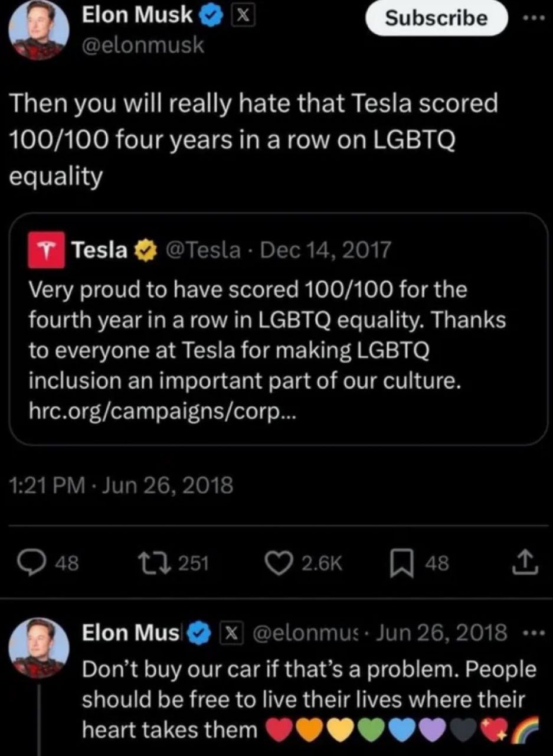Click the Subscribe button
This screenshot has height=756, width=553.
tap(436, 18)
